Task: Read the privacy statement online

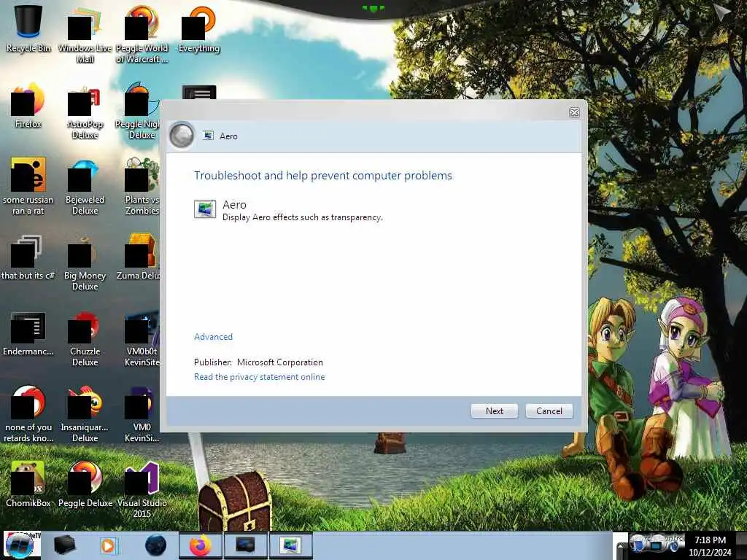Action: pos(259,377)
